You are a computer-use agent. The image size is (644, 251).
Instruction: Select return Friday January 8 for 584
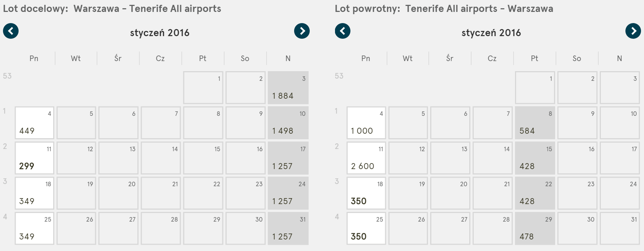click(x=535, y=123)
